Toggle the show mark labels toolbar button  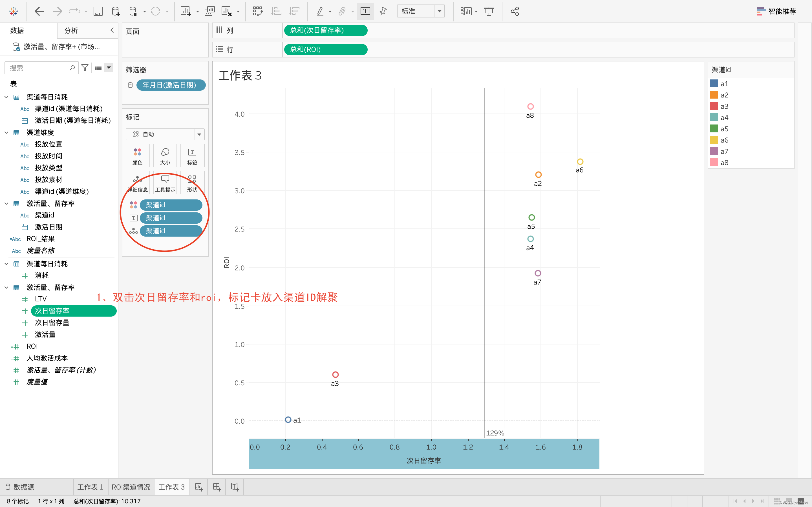click(x=365, y=11)
